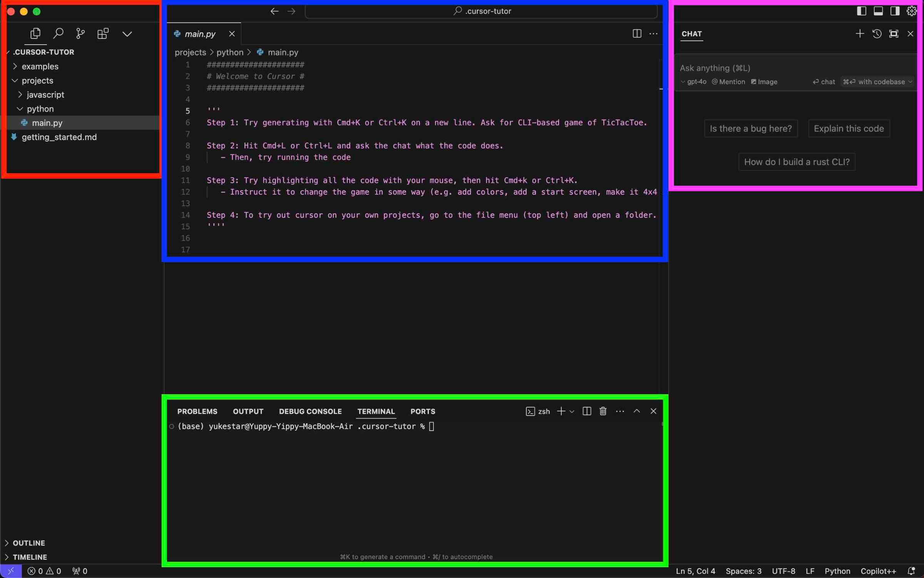Go forward with the right arrow

pyautogui.click(x=291, y=11)
